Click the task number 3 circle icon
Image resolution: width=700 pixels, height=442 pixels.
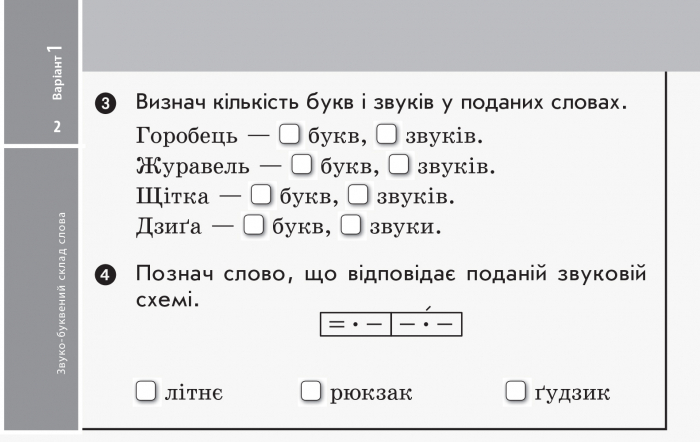click(x=105, y=104)
